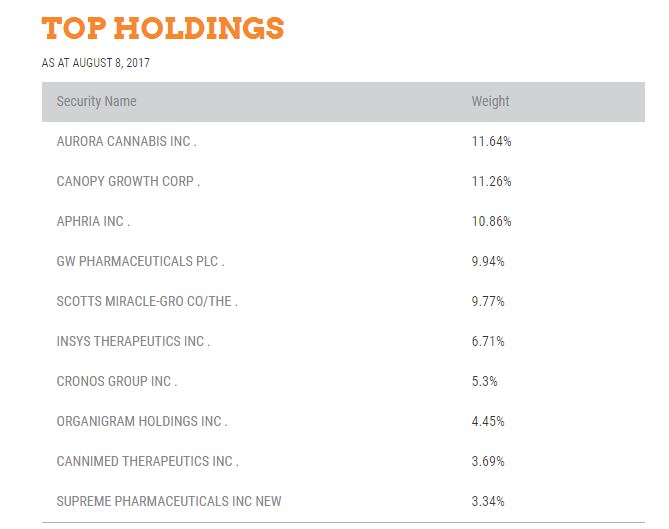The height and width of the screenshot is (529, 669).
Task: Select Organigram Holdings Inc entry
Action: click(x=142, y=422)
